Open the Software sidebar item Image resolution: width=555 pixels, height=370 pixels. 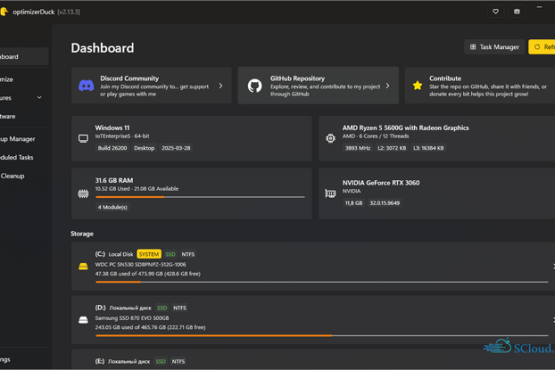(x=23, y=116)
